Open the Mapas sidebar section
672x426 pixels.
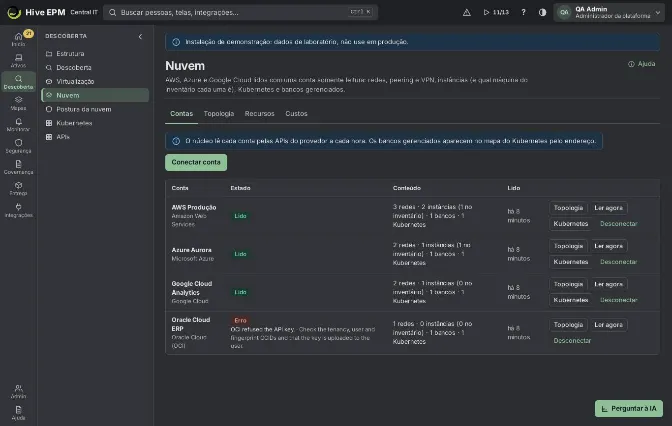[18, 103]
